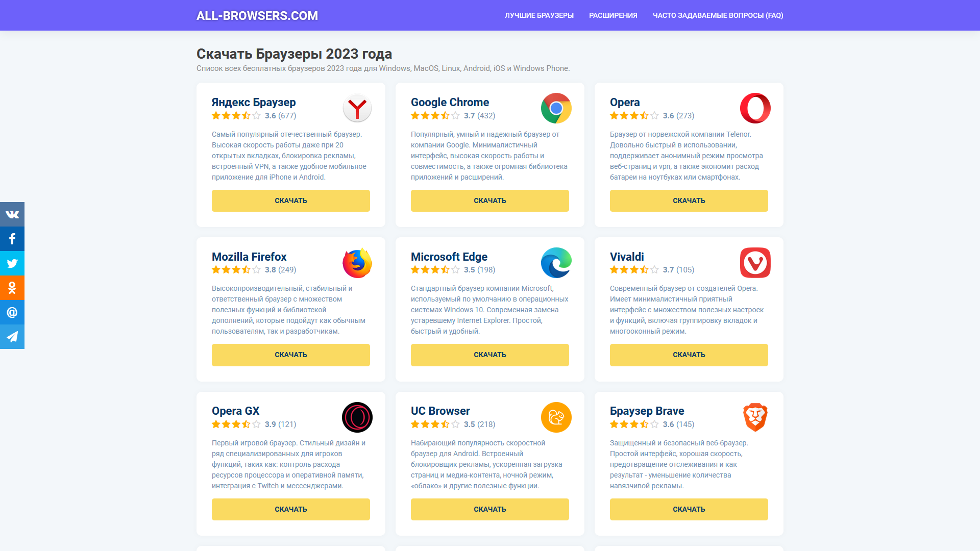Click the Brave 3.6 (145) rating text

point(678,424)
